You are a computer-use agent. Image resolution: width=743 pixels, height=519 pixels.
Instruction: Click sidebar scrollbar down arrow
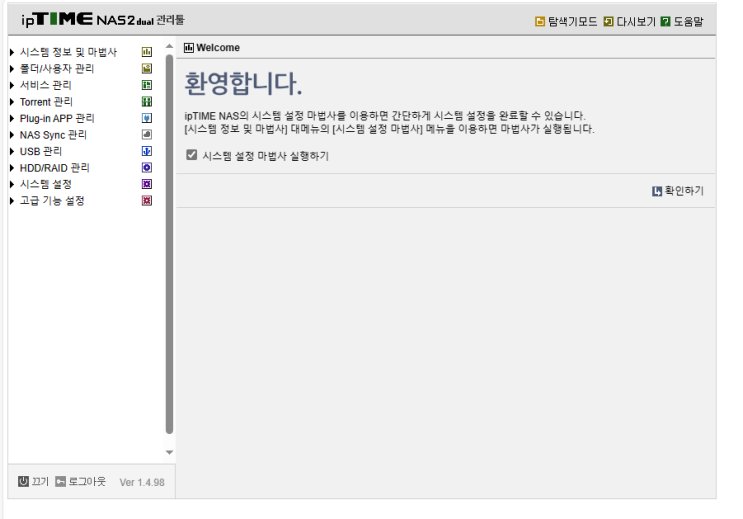click(x=169, y=452)
